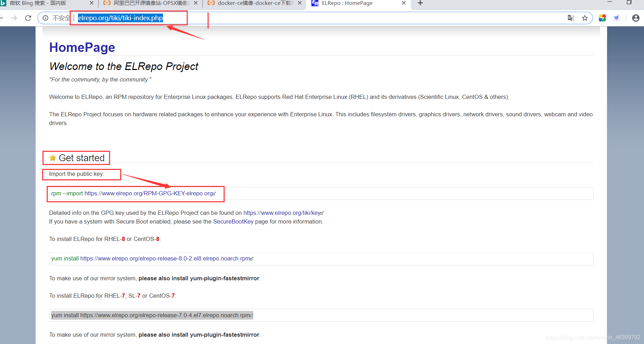
Task: Restore down the browser window
Action: point(629,2)
